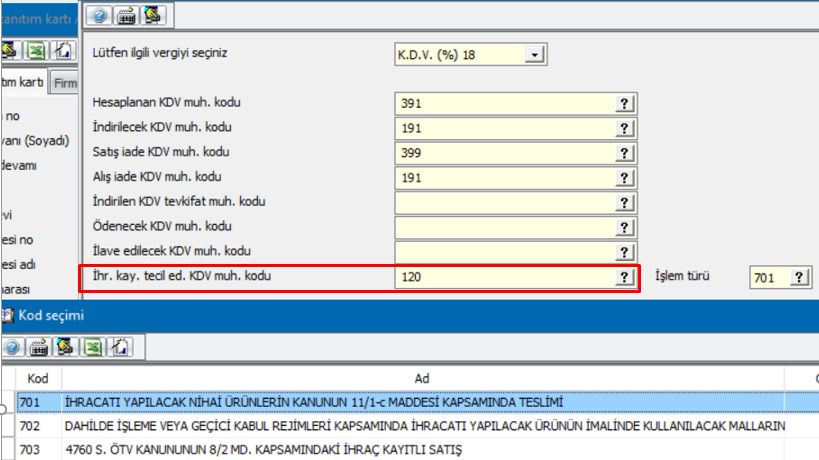This screenshot has height=460, width=819.
Task: Open lookup for Hesaplanan KDV muh. kodu
Action: pyautogui.click(x=625, y=104)
